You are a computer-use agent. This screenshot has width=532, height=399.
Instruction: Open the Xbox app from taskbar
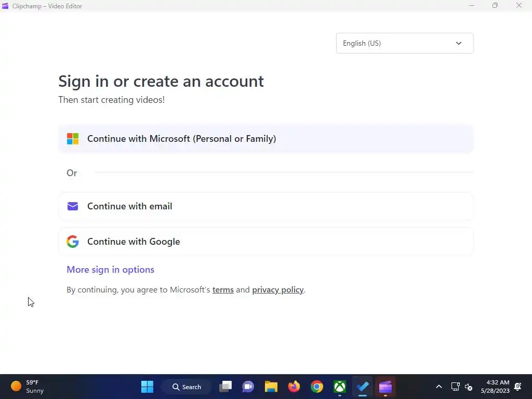coord(340,387)
